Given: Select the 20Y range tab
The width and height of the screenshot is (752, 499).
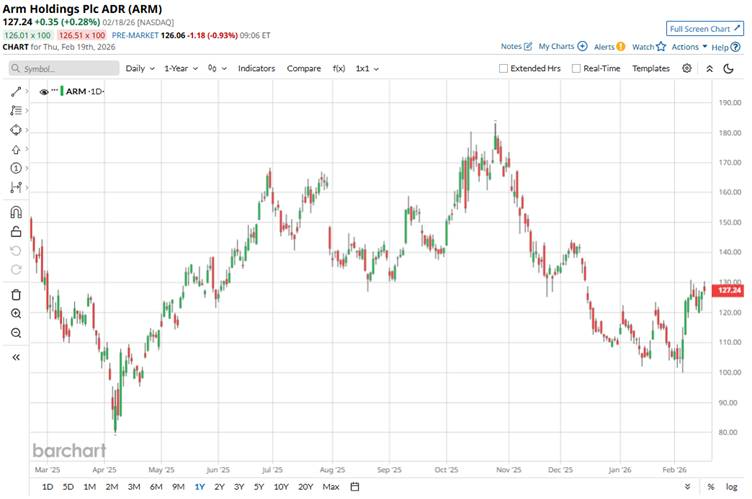Looking at the screenshot, I should point(306,487).
